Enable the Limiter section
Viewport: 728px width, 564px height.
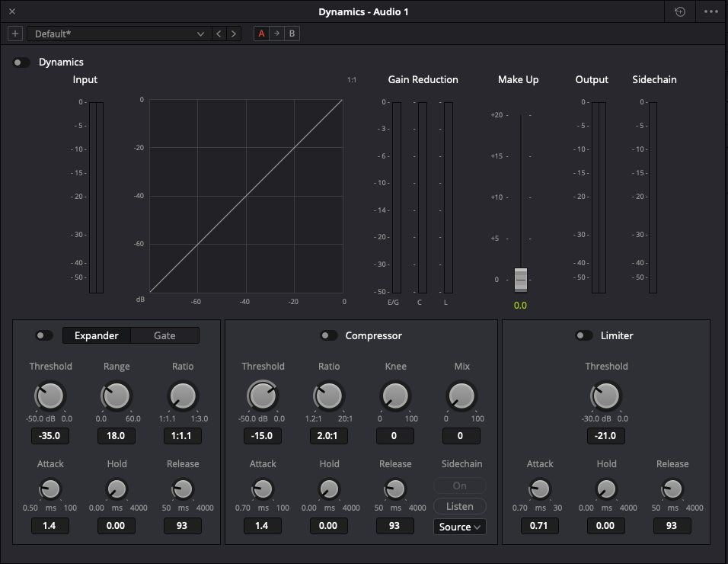[x=583, y=335]
